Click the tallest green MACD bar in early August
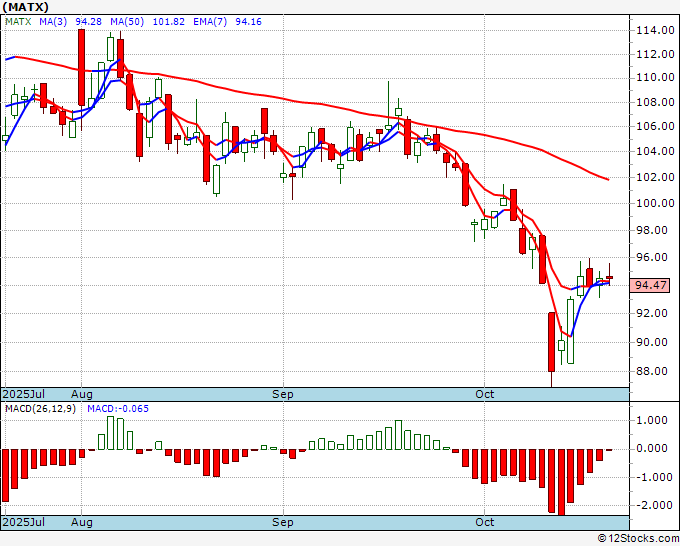Viewport: 680px width, 546px height. (110, 433)
